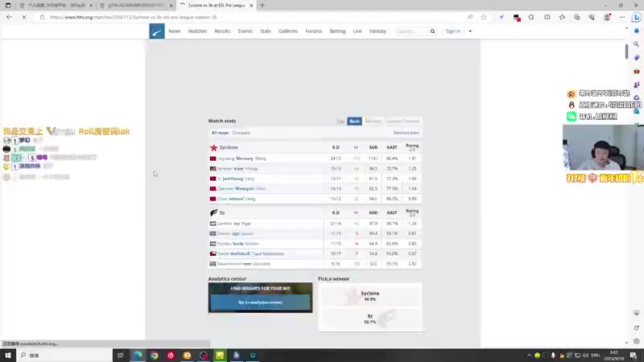Go to the Results page
The width and height of the screenshot is (644, 362).
click(x=222, y=31)
